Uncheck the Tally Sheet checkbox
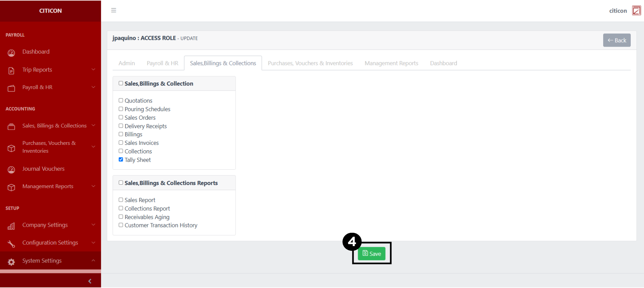644x288 pixels. 121,160
